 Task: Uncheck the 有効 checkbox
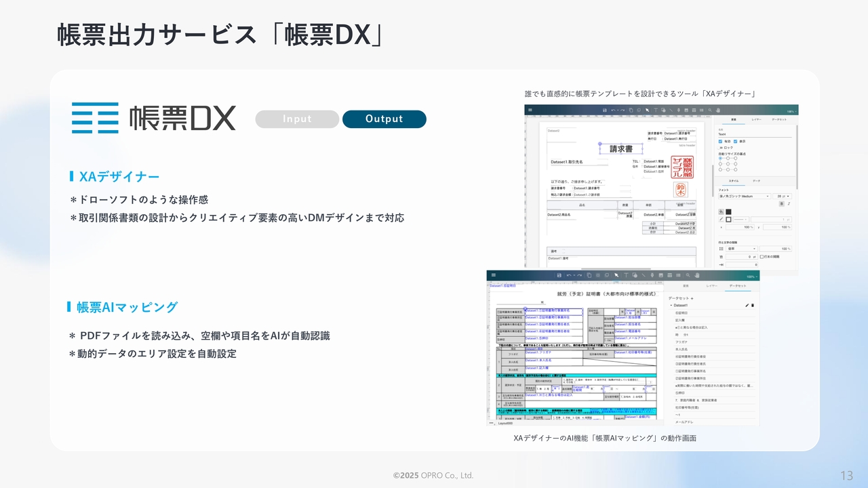pyautogui.click(x=721, y=142)
